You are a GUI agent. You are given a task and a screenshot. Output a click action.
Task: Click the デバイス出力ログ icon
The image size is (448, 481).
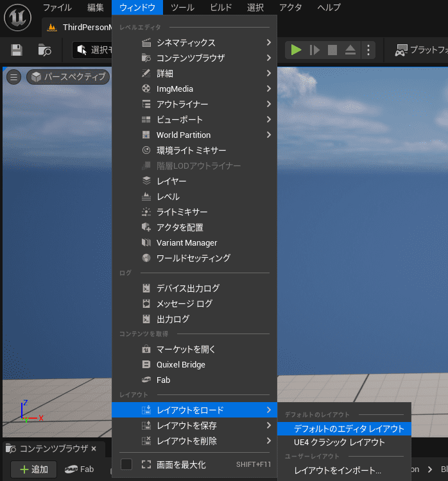146,289
